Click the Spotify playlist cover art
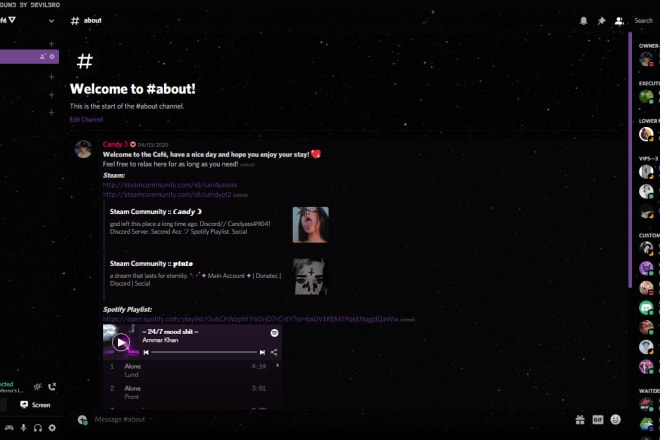 pyautogui.click(x=121, y=340)
